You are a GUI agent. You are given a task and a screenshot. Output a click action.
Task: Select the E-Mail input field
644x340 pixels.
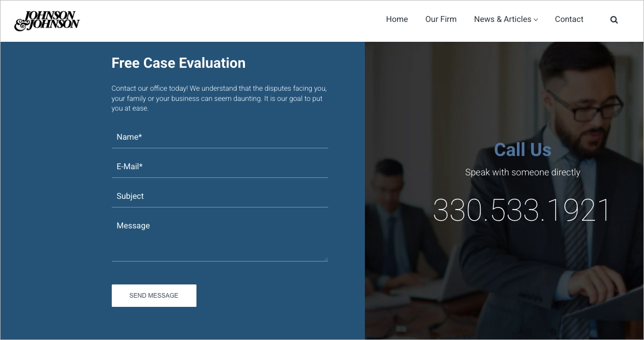[x=219, y=167]
